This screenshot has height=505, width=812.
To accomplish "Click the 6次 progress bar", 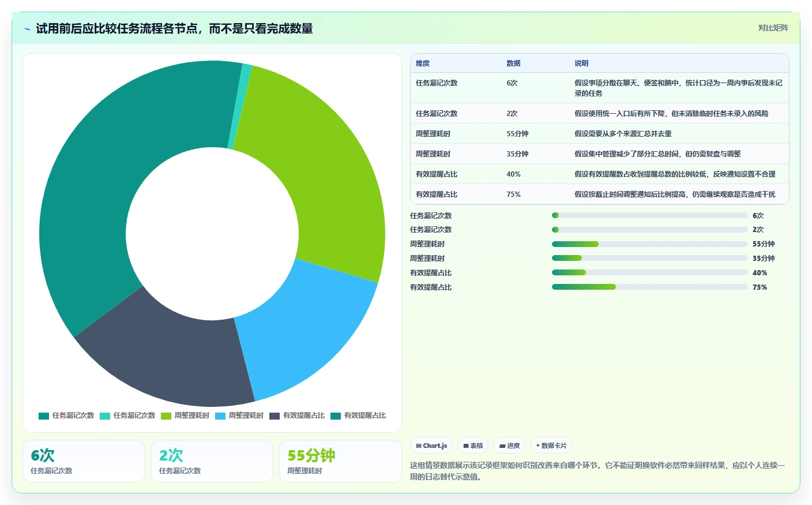I will coord(649,215).
